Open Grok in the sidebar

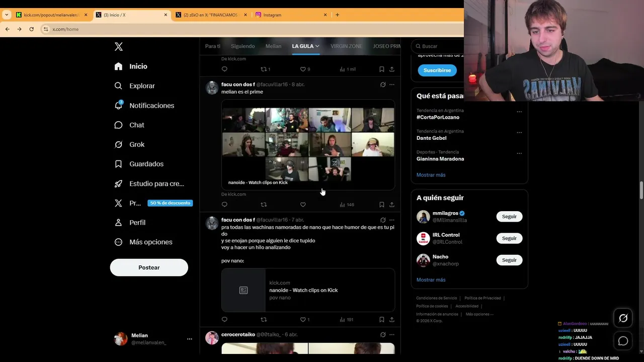pyautogui.click(x=129, y=145)
